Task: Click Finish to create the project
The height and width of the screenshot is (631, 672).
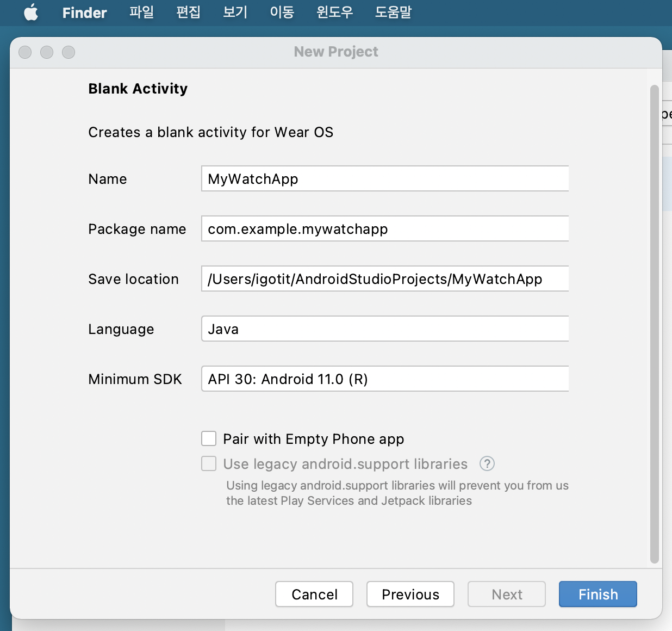Action: pyautogui.click(x=598, y=594)
